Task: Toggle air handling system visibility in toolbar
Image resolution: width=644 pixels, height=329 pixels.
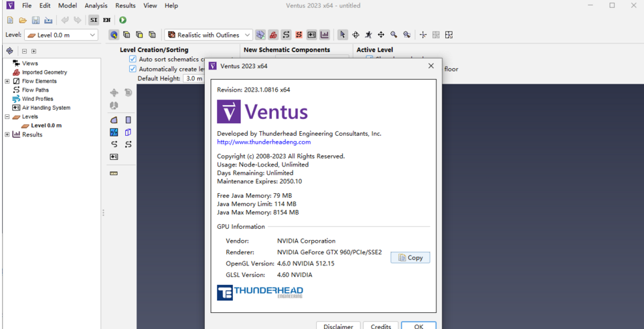Action: point(312,35)
